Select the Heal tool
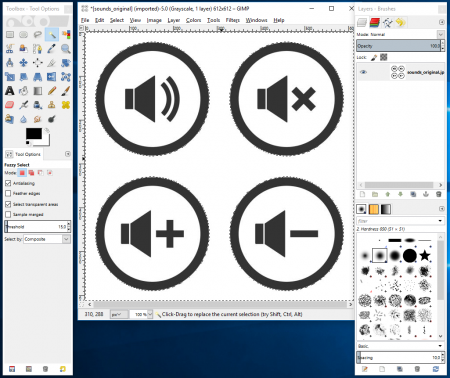Image resolution: width=450 pixels, height=378 pixels. [x=66, y=105]
